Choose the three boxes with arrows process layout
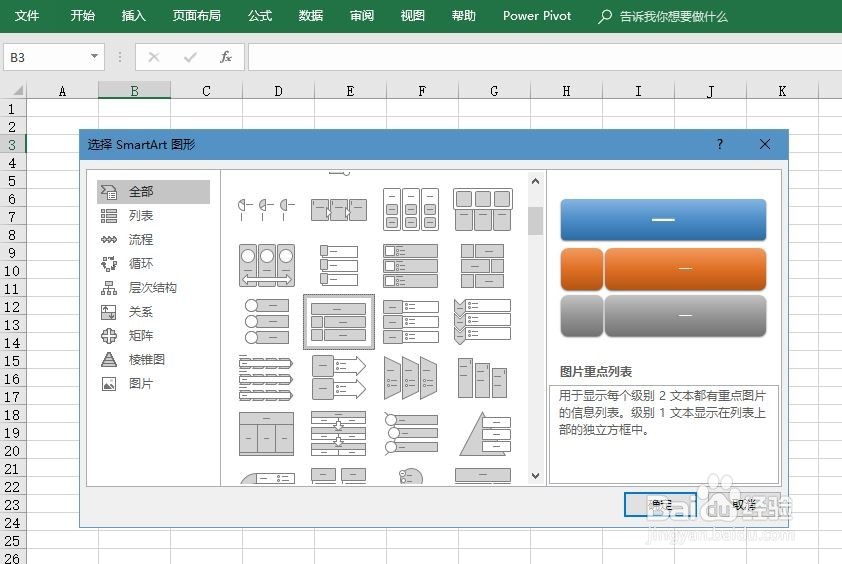The height and width of the screenshot is (564, 842). (339, 209)
